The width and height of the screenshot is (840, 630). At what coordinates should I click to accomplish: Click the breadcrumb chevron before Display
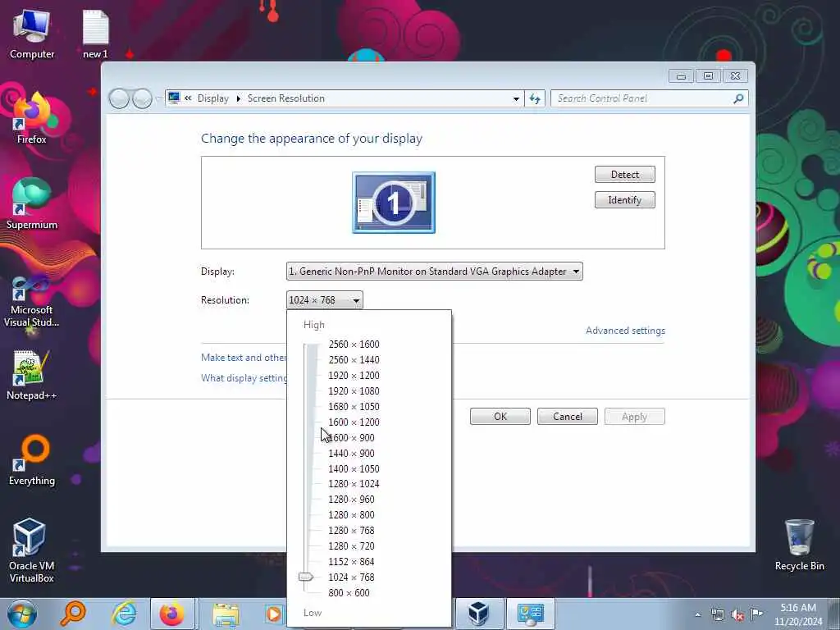coord(188,98)
